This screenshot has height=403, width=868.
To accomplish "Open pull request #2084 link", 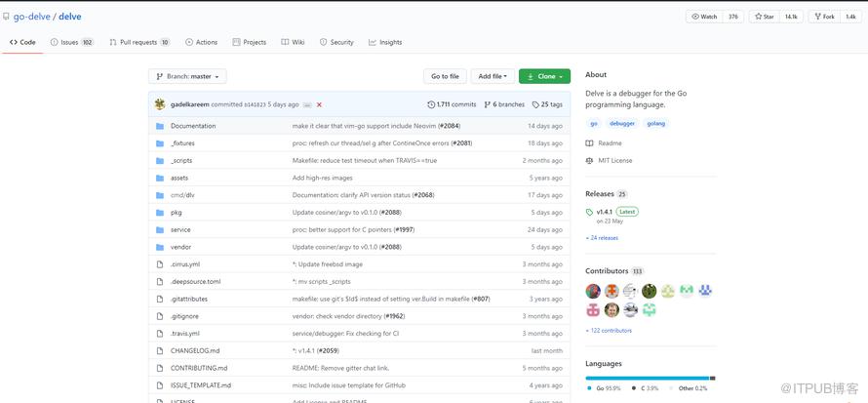I will coord(449,126).
